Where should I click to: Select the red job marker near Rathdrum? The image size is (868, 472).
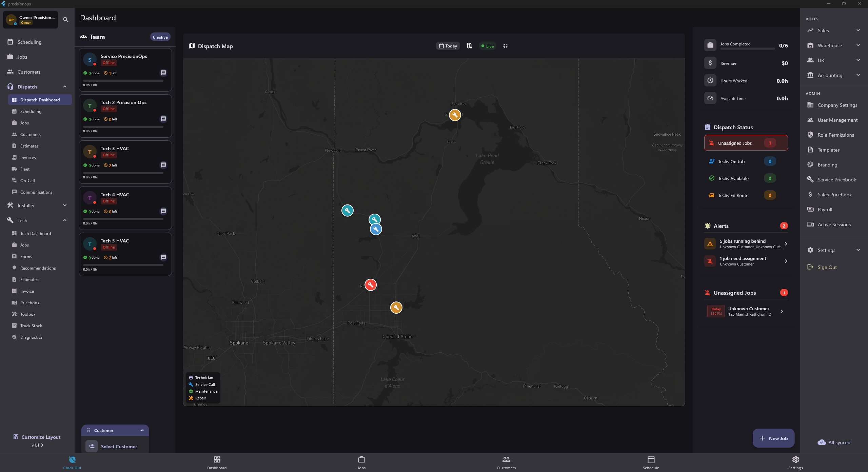click(x=371, y=285)
